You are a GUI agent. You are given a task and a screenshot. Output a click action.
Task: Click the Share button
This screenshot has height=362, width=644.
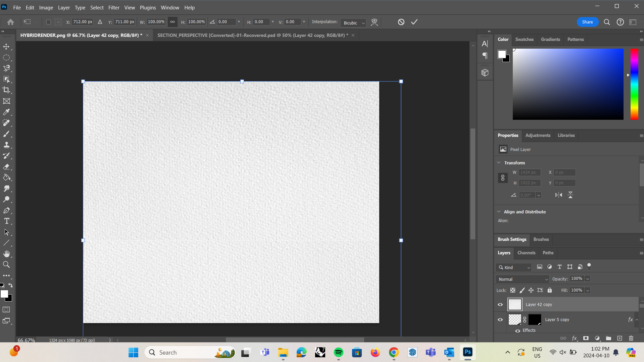[x=587, y=22]
